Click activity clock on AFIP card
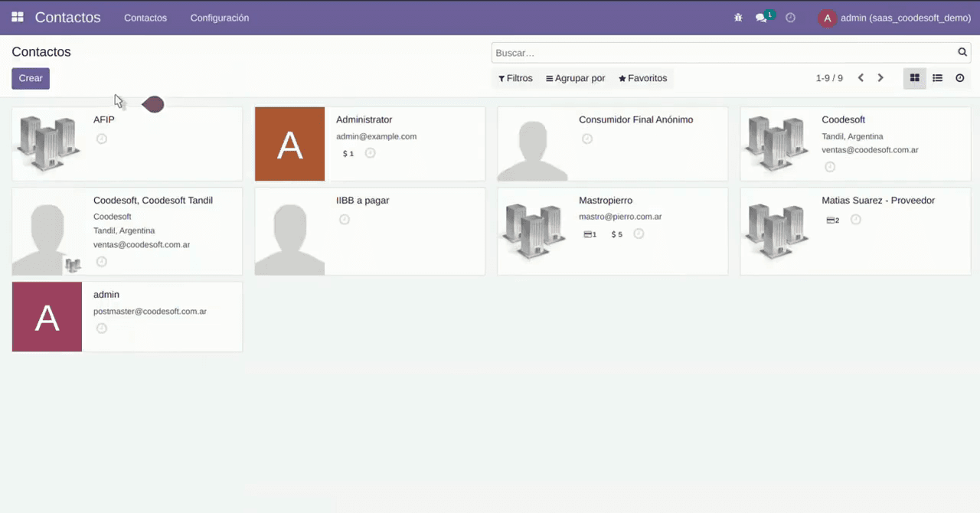Viewport: 980px width, 513px height. 102,139
